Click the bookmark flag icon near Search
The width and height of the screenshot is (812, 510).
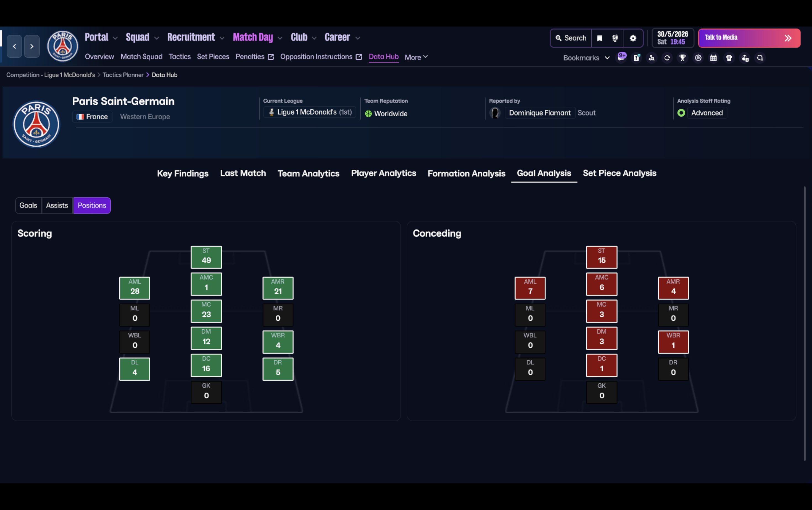click(x=600, y=38)
